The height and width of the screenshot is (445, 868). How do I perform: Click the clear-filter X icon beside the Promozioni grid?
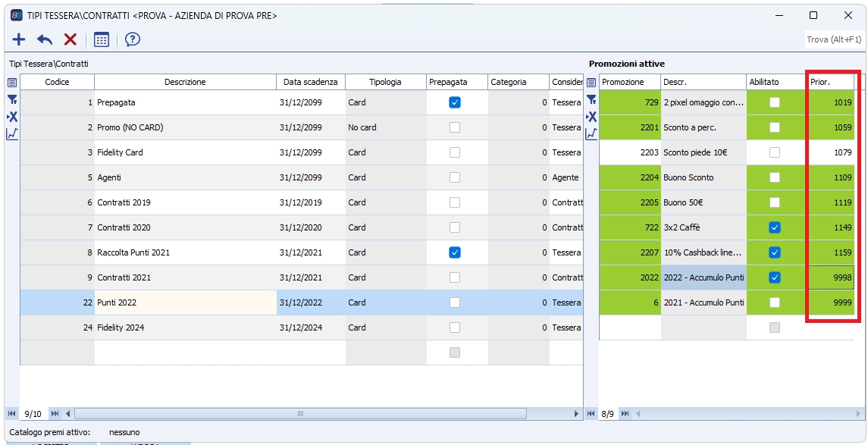[x=591, y=117]
